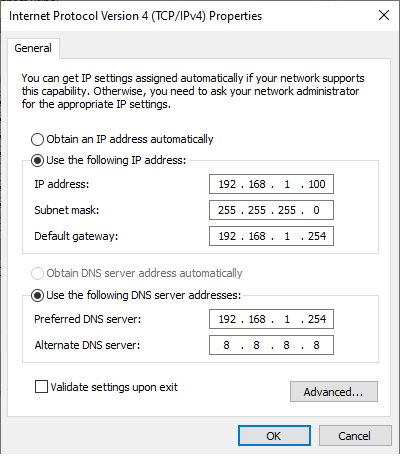420x463 pixels.
Task: Open the Advanced settings dialog
Action: pyautogui.click(x=334, y=392)
